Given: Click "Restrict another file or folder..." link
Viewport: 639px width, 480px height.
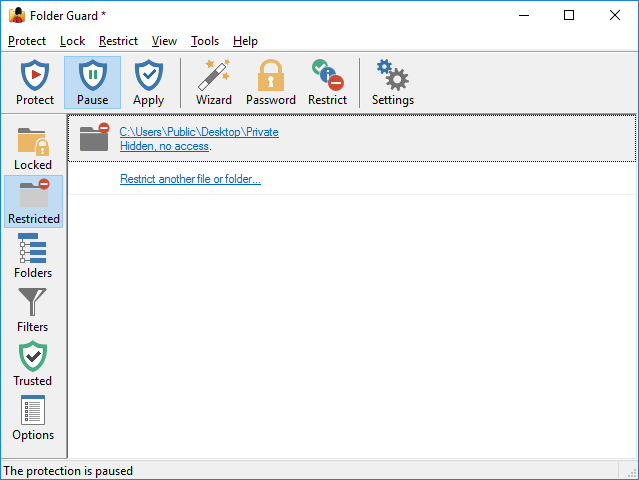Looking at the screenshot, I should pyautogui.click(x=190, y=179).
